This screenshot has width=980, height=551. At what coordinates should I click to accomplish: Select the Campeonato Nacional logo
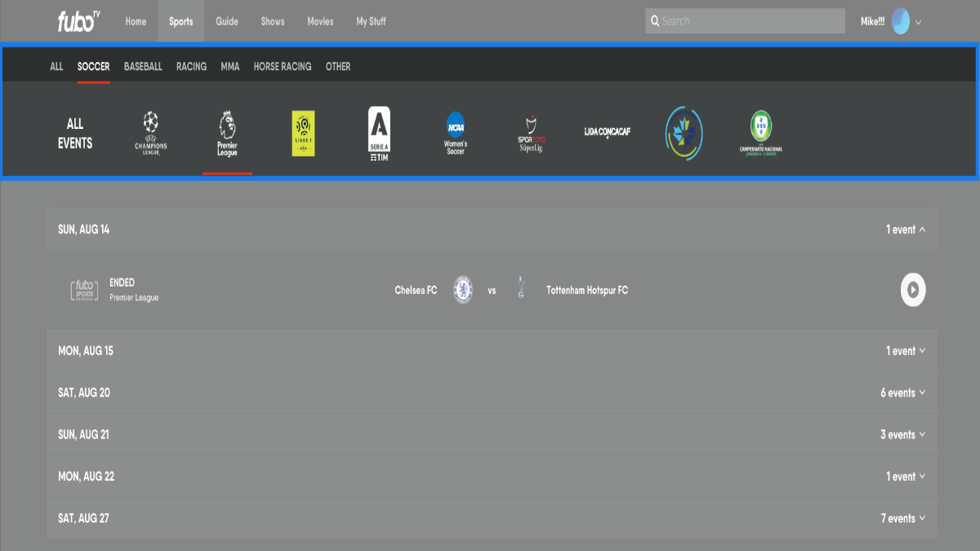click(760, 134)
